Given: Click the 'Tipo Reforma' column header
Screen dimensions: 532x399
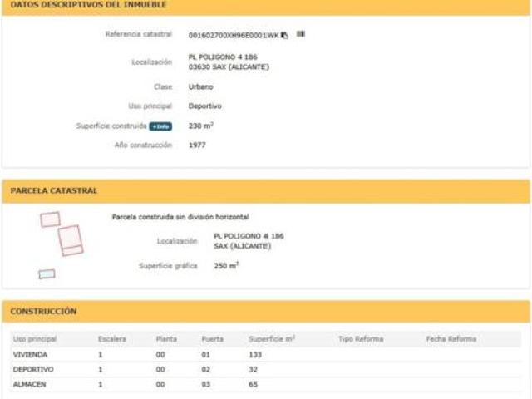Looking at the screenshot, I should coord(361,339).
